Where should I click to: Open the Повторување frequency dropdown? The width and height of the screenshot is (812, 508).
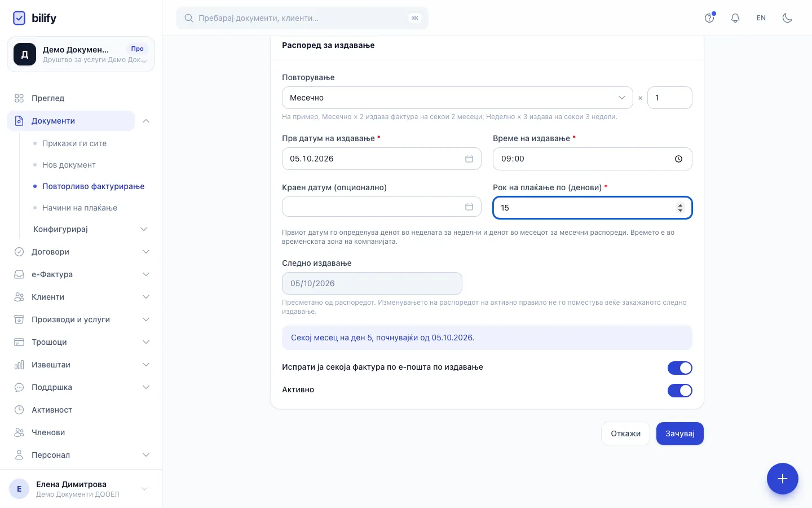coord(457,98)
